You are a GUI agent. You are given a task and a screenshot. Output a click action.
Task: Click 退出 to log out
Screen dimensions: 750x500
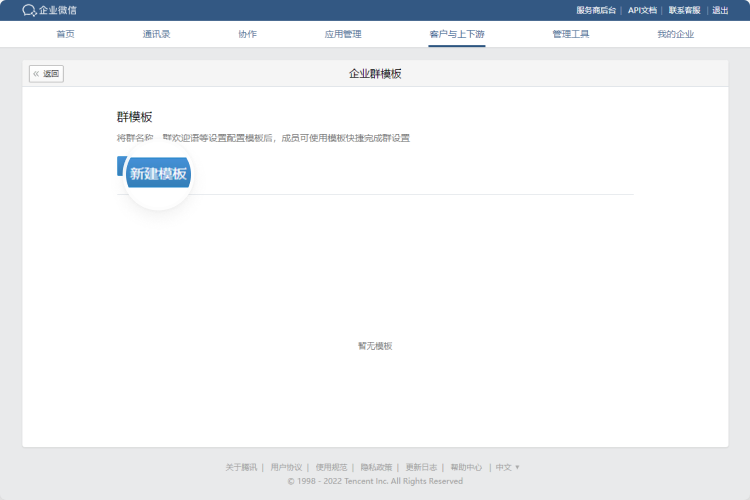click(720, 10)
